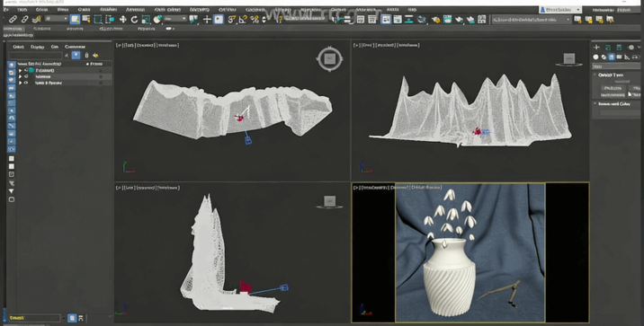Open the Selection Filter dropdown
The image size is (644, 326).
pos(57,19)
